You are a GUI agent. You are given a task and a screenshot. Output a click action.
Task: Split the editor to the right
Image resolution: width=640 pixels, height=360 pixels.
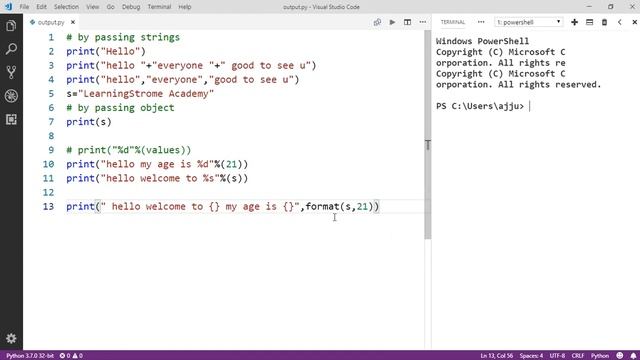click(x=407, y=22)
